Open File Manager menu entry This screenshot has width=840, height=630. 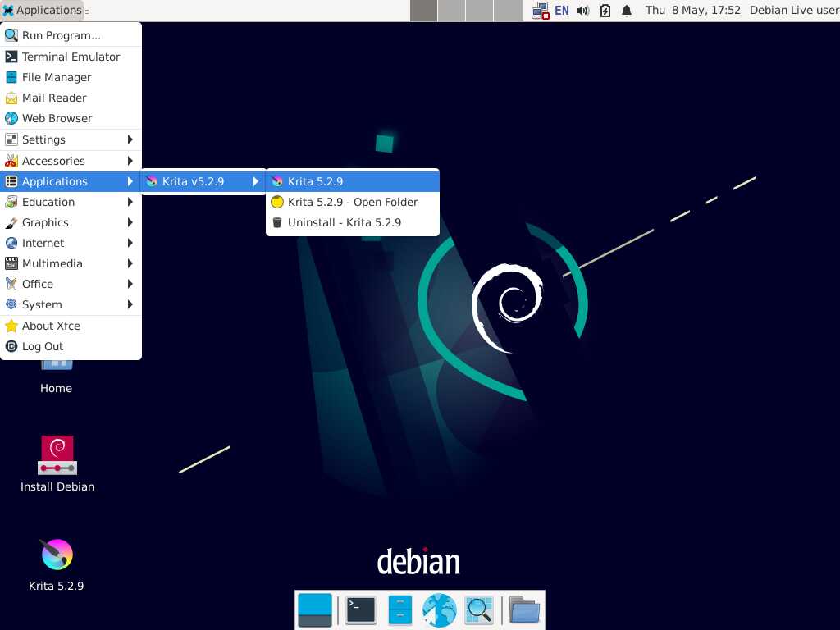[71, 77]
